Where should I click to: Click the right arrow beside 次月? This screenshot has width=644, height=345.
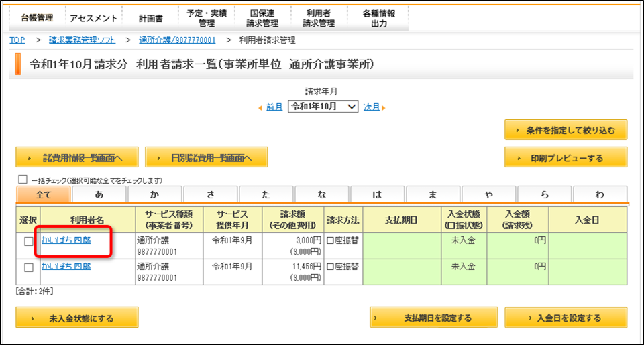384,108
